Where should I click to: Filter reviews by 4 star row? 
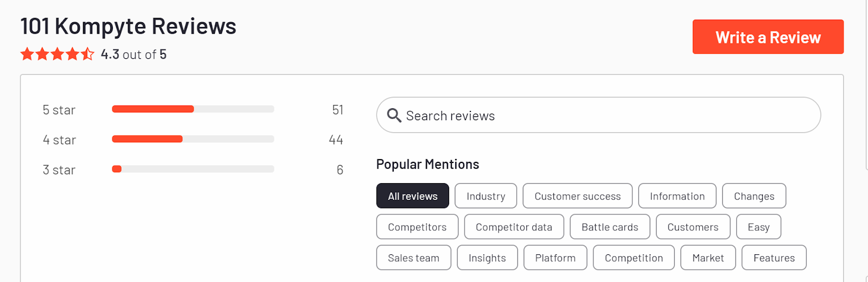[193, 140]
